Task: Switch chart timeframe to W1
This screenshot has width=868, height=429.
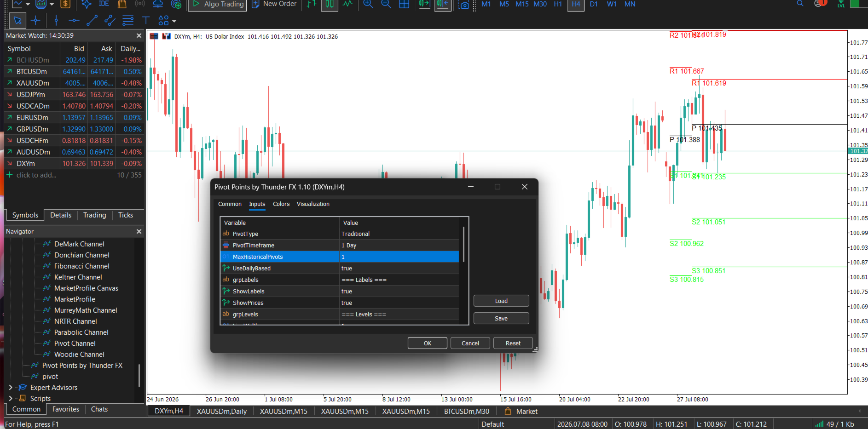Action: (x=612, y=4)
